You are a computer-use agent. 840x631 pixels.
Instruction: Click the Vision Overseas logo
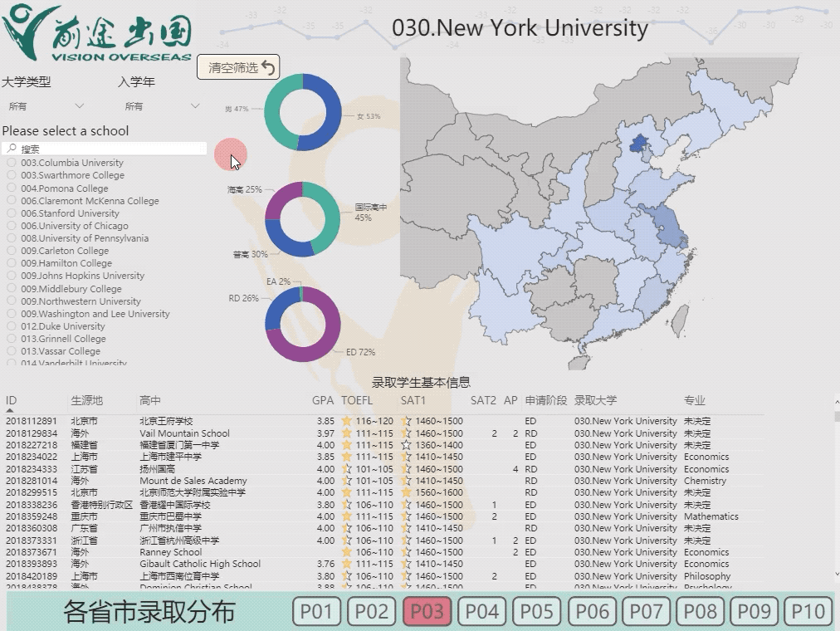point(97,32)
